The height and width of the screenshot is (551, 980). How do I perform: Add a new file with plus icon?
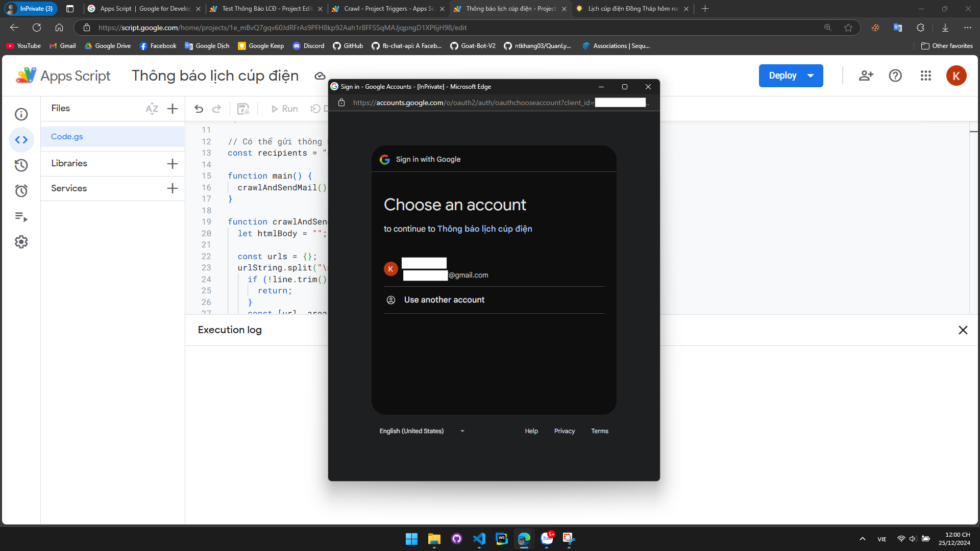pos(173,109)
